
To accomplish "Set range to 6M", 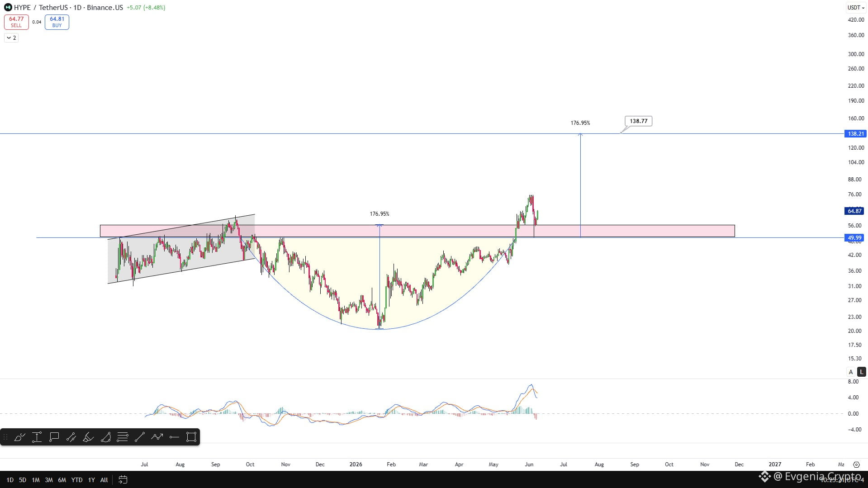I will coord(62,480).
